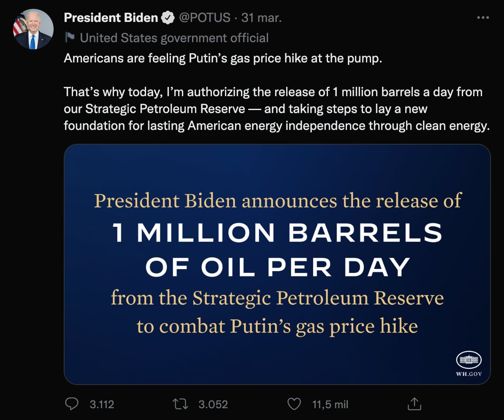Viewport: 504px width, 420px height.
Task: Click WH.GOV text on the graphic
Action: coord(468,374)
